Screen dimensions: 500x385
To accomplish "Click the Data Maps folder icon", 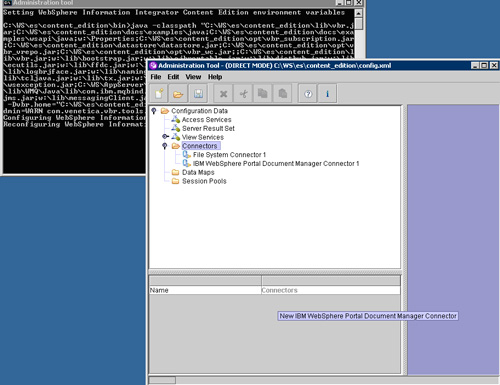I will pos(176,172).
